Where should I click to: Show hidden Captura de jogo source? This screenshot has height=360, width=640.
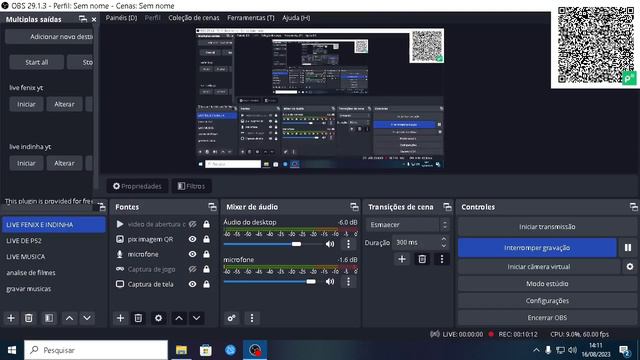(x=192, y=269)
